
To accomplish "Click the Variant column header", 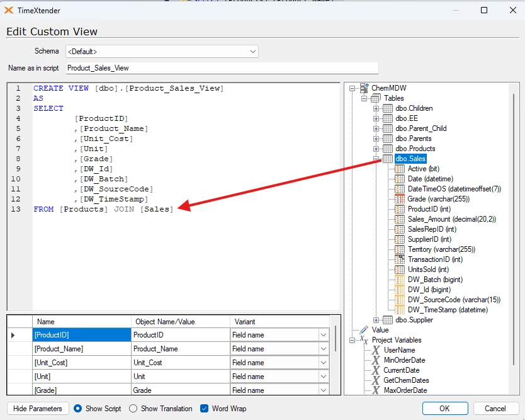I will pyautogui.click(x=279, y=322).
